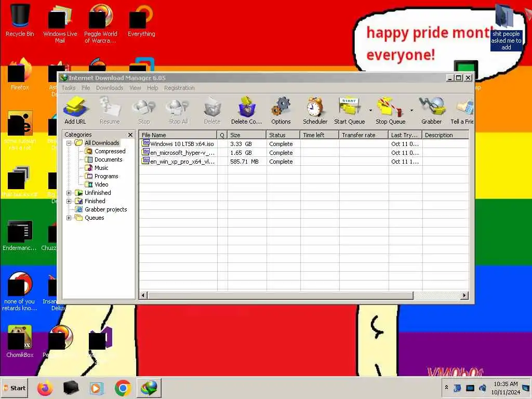Collapse the All Downloads tree node

tap(69, 143)
